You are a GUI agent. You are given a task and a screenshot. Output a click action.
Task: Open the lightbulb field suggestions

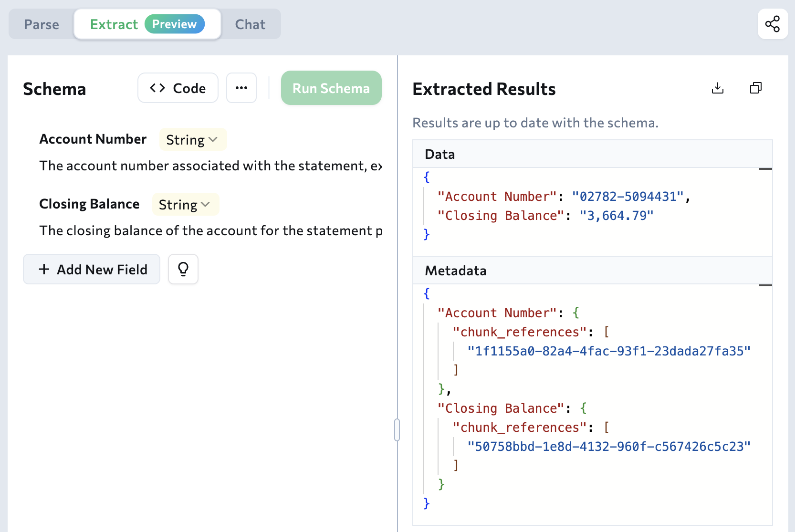click(x=183, y=269)
